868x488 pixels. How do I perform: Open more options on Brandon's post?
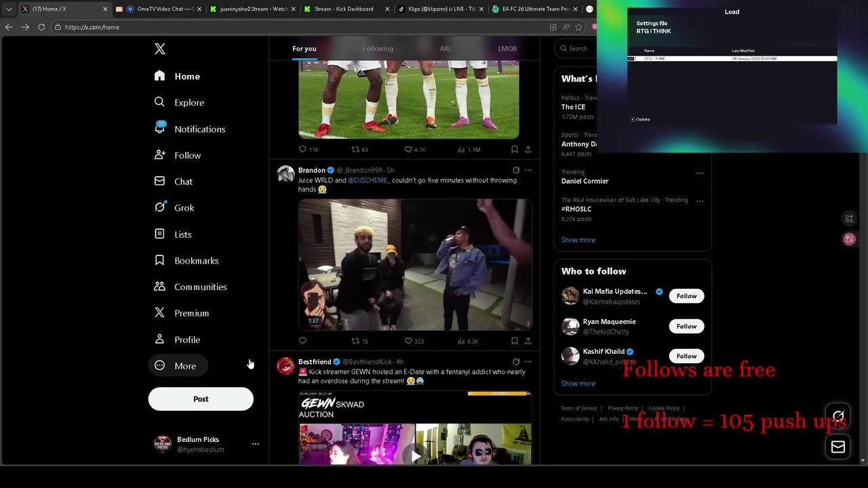tap(528, 170)
